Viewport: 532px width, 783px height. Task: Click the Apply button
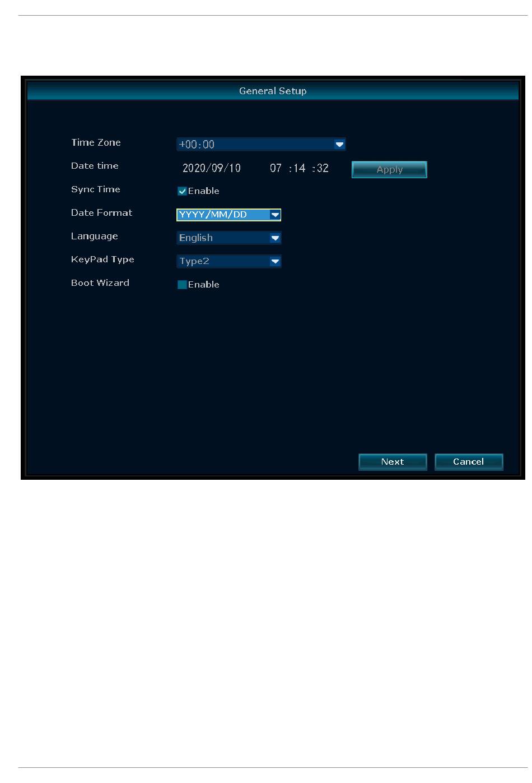click(389, 169)
